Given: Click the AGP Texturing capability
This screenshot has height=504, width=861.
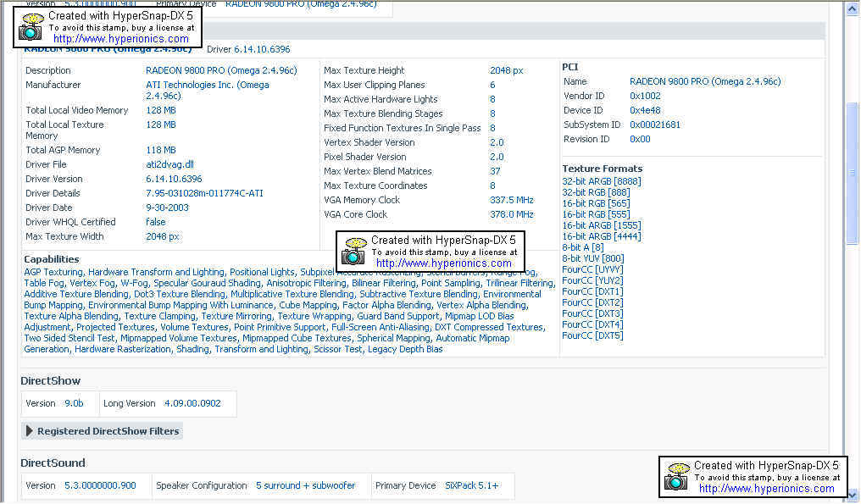Looking at the screenshot, I should point(53,272).
